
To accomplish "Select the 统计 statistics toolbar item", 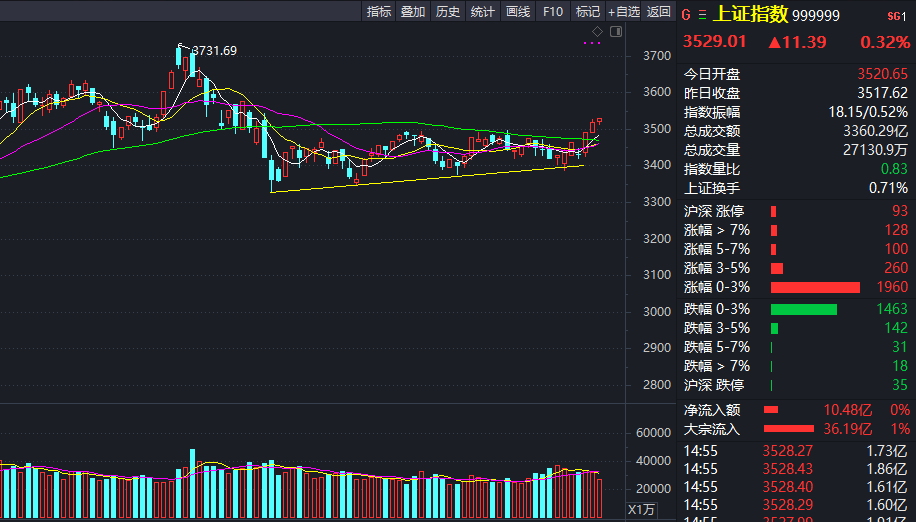I will [482, 12].
